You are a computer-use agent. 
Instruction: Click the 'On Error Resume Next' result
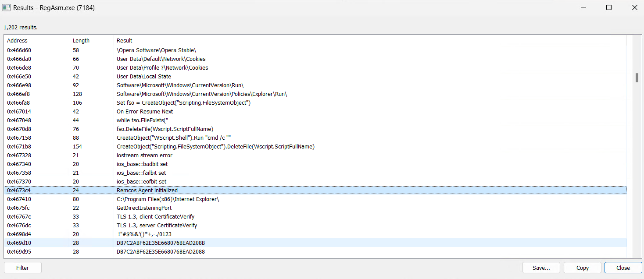pos(145,111)
